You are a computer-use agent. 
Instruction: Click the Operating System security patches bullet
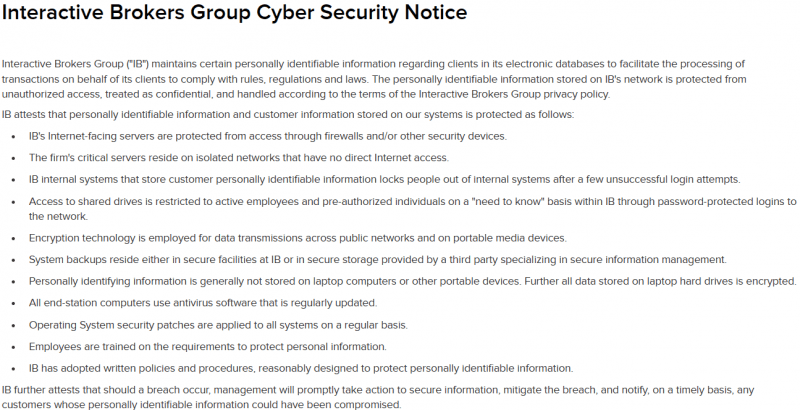[x=218, y=325]
